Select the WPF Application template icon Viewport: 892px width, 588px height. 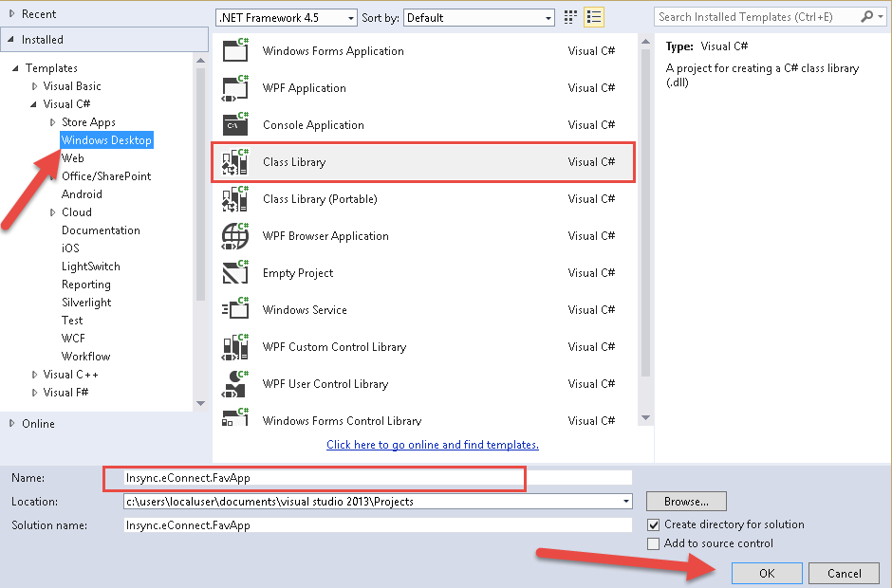234,88
